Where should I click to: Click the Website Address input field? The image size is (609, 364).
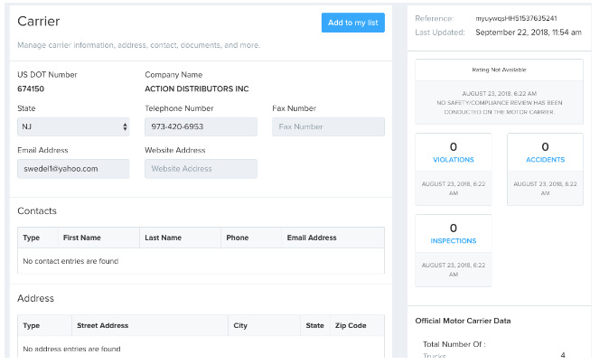(x=201, y=169)
